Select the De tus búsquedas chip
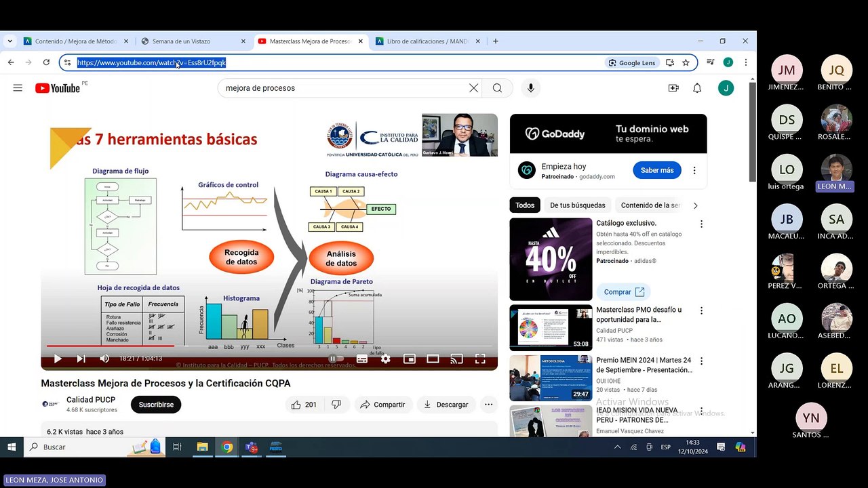Image resolution: width=868 pixels, height=488 pixels. click(x=578, y=205)
